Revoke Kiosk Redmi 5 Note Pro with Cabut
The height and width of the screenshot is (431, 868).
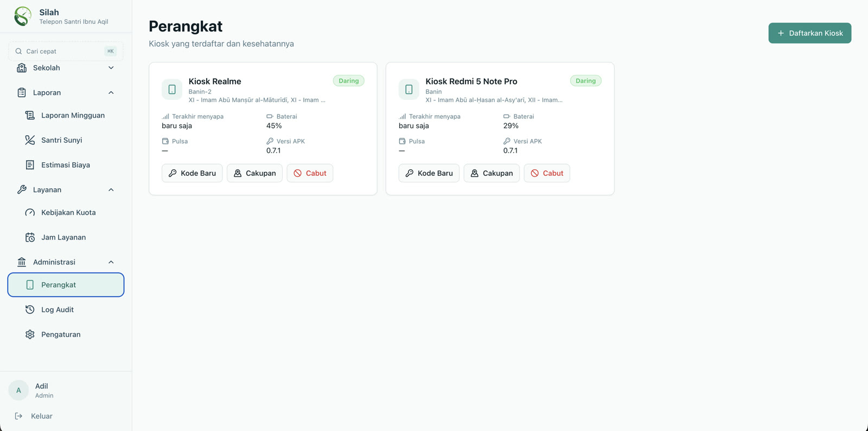[x=547, y=173]
